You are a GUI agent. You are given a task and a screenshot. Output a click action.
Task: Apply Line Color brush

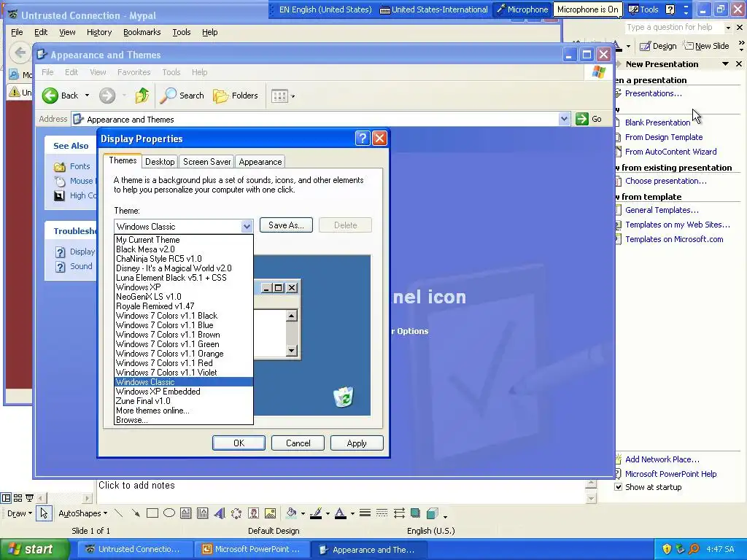(316, 513)
